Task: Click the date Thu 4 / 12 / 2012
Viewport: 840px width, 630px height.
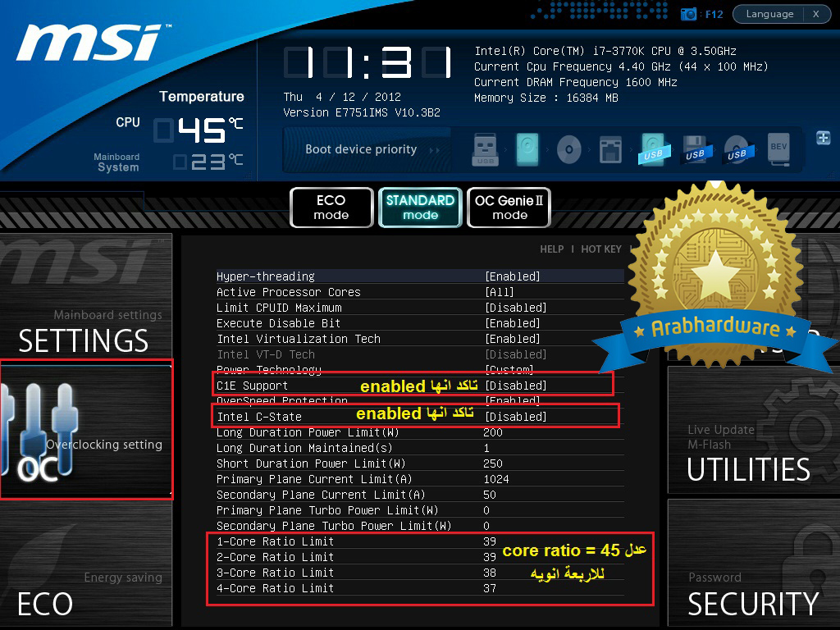Action: [x=342, y=97]
